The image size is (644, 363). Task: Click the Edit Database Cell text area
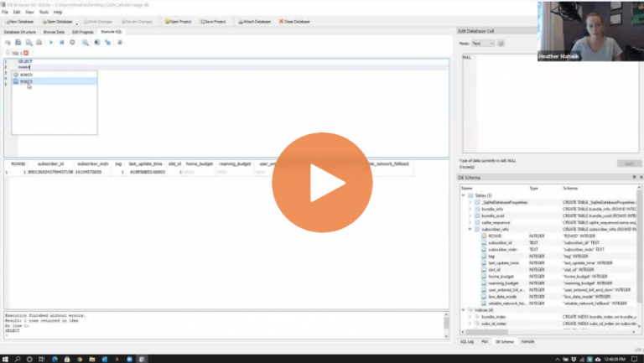[x=550, y=103]
